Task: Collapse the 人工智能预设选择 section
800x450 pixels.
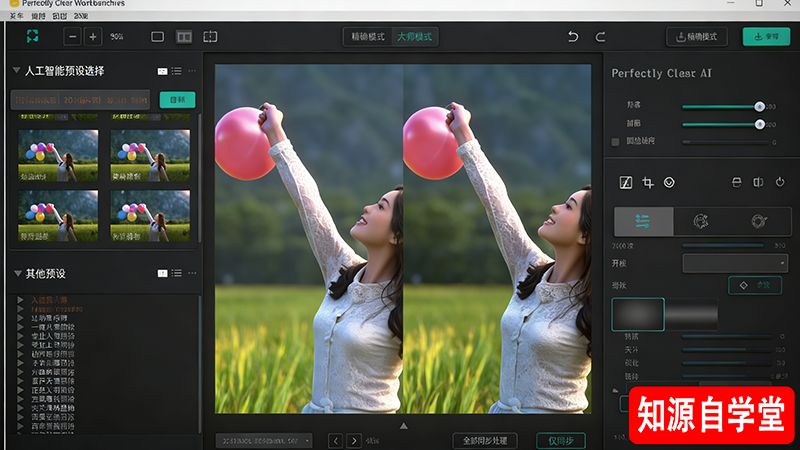Action: [x=17, y=71]
